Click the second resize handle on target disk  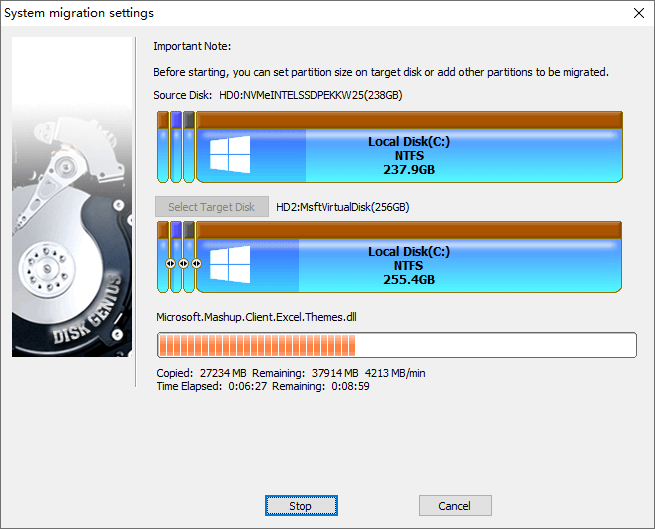point(183,264)
